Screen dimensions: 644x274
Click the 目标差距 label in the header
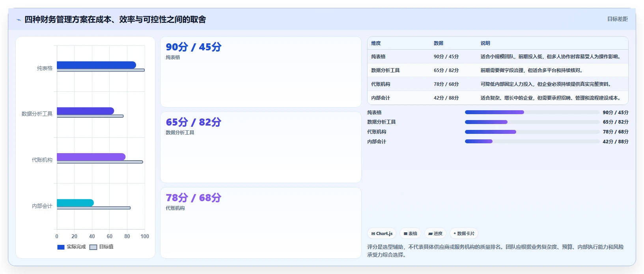tap(617, 19)
